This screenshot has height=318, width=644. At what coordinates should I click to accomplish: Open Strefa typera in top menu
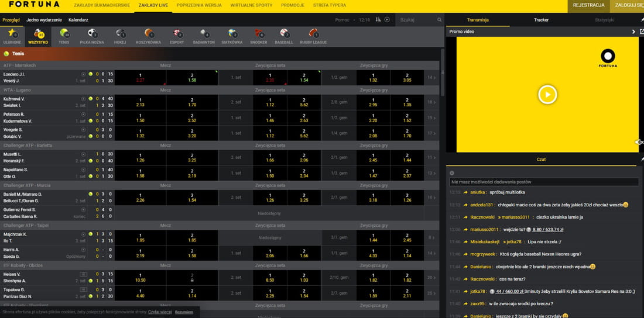pyautogui.click(x=330, y=5)
